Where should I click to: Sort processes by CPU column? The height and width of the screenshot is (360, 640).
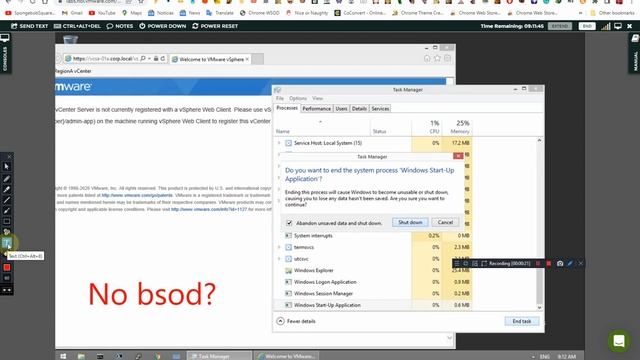point(427,127)
